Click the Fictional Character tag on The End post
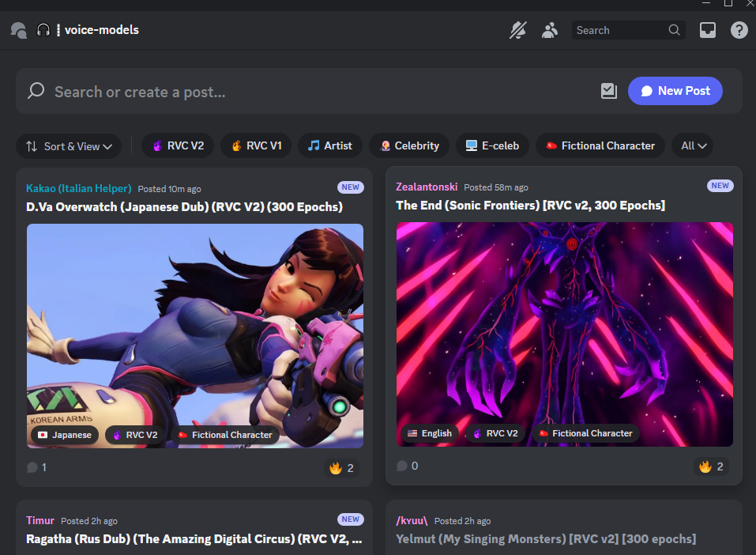 [586, 433]
